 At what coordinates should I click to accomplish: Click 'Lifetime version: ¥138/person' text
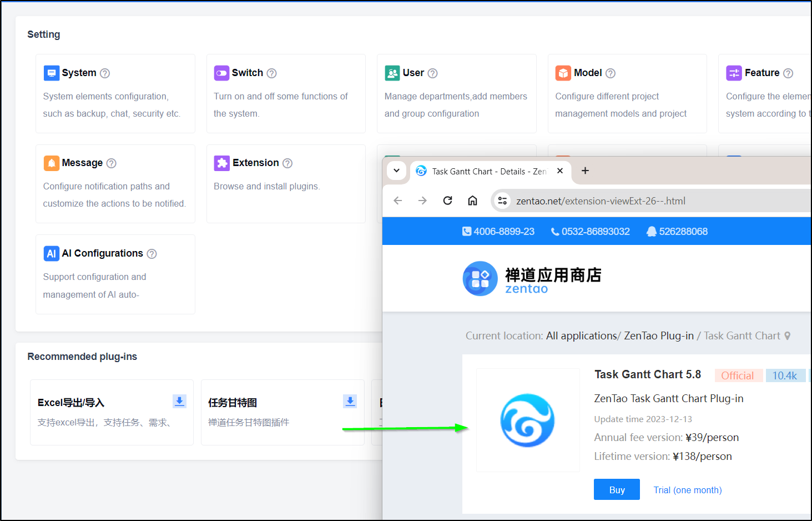coord(663,457)
